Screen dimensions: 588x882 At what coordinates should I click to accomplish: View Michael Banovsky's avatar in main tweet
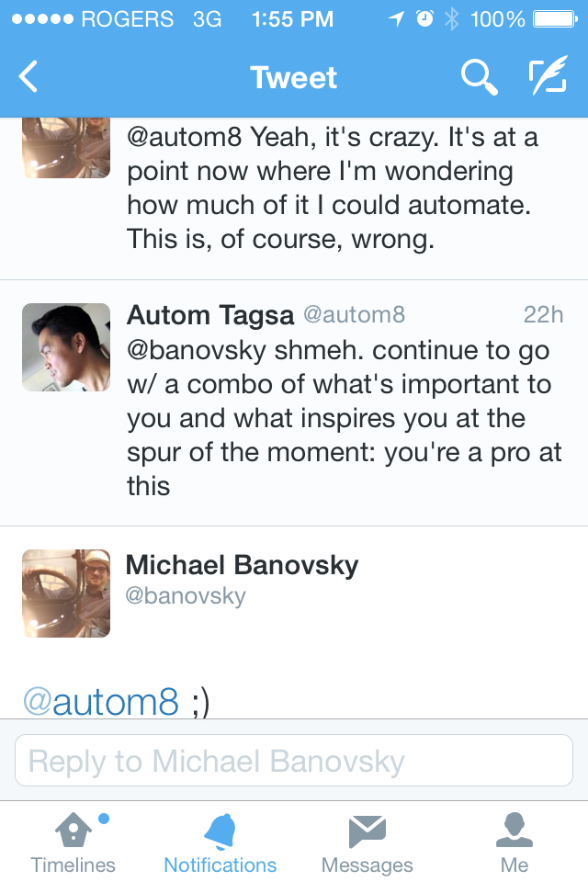coord(66,594)
